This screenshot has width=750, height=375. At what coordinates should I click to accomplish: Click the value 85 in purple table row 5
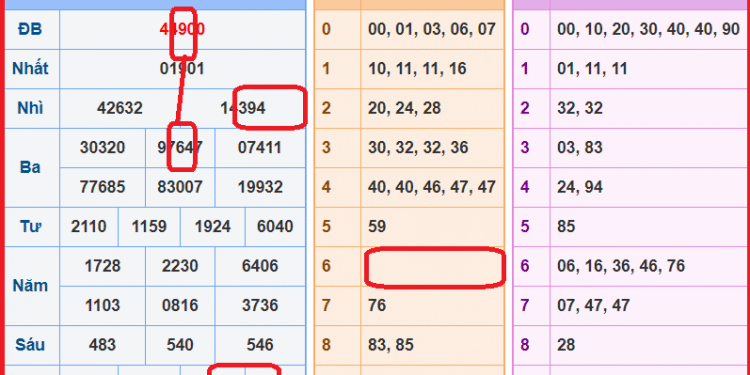click(566, 226)
